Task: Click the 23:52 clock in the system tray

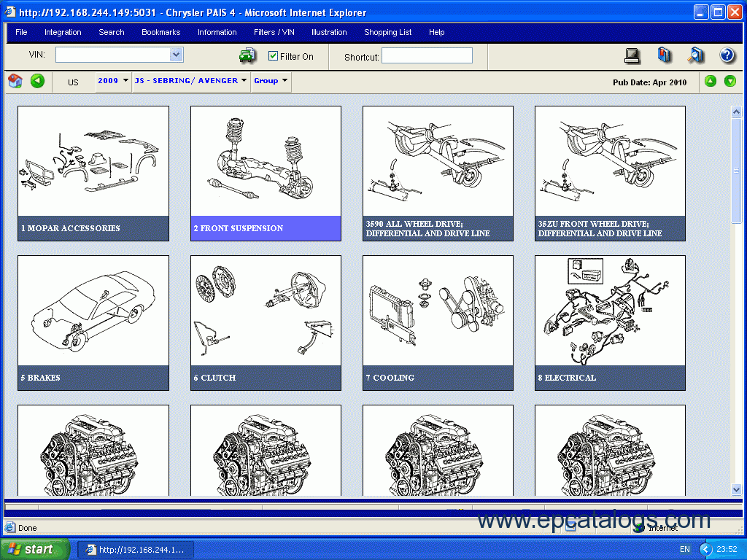Action: (727, 549)
